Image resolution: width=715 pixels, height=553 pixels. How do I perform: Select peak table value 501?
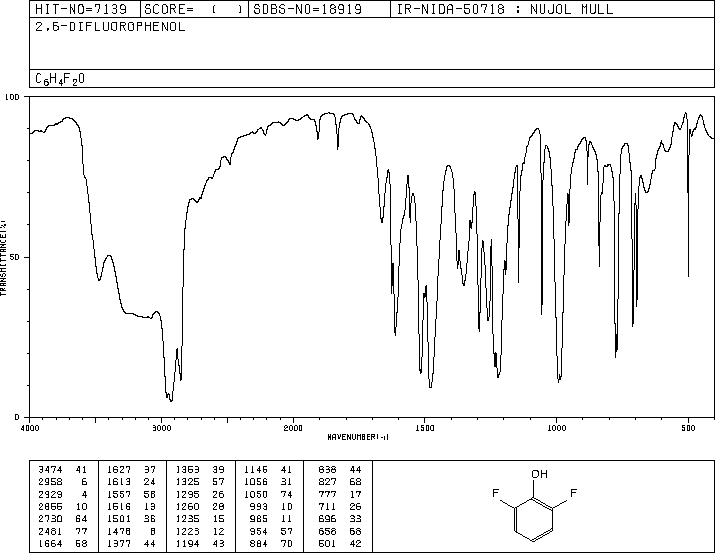point(327,544)
